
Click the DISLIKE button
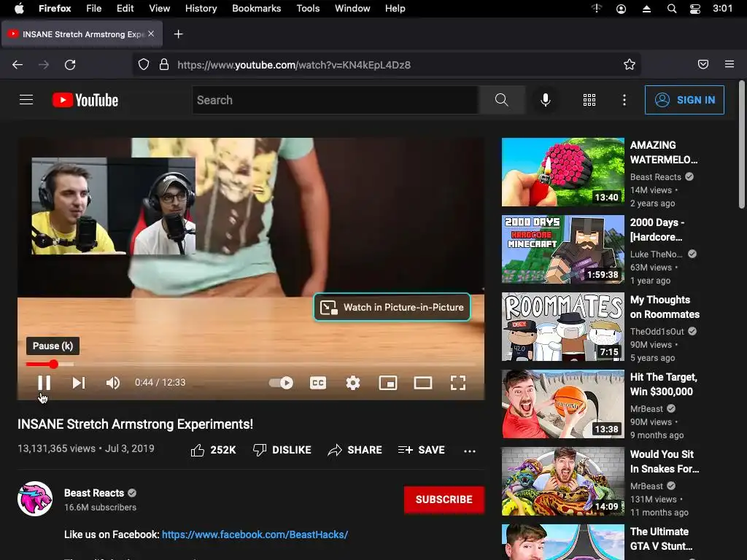click(x=282, y=450)
